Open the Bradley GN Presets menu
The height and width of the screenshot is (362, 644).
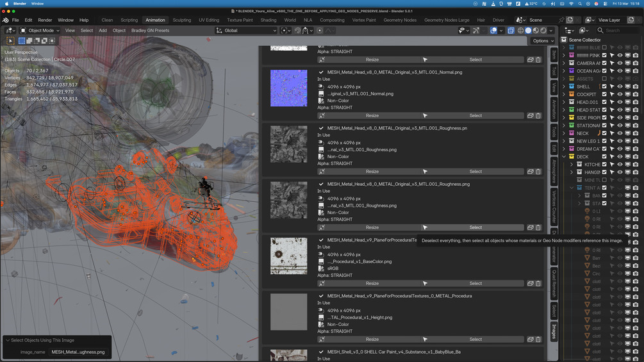[150, 30]
